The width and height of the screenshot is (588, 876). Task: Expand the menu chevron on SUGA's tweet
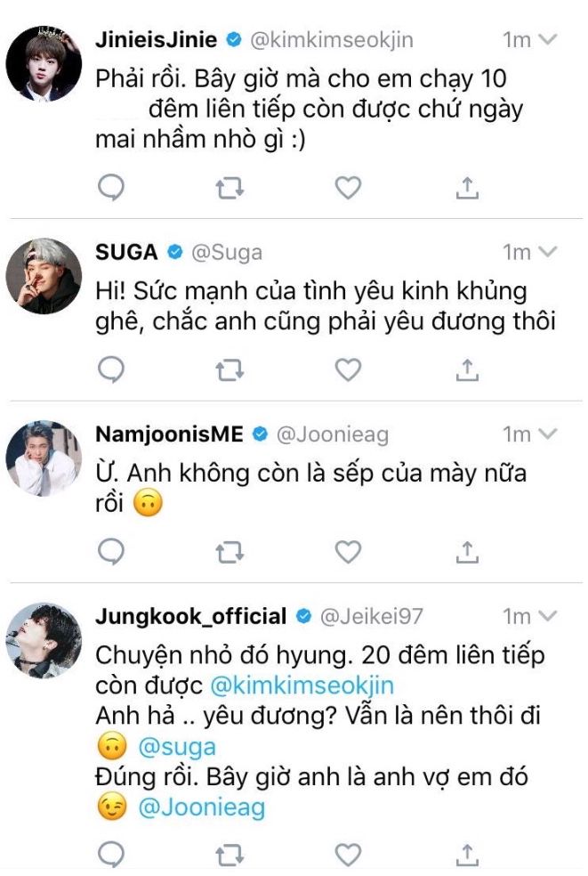pyautogui.click(x=549, y=252)
